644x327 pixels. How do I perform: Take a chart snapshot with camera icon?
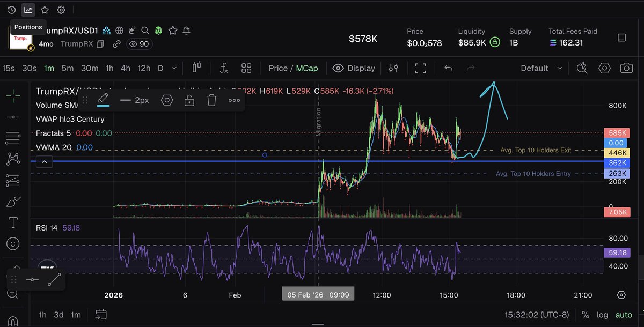(626, 68)
